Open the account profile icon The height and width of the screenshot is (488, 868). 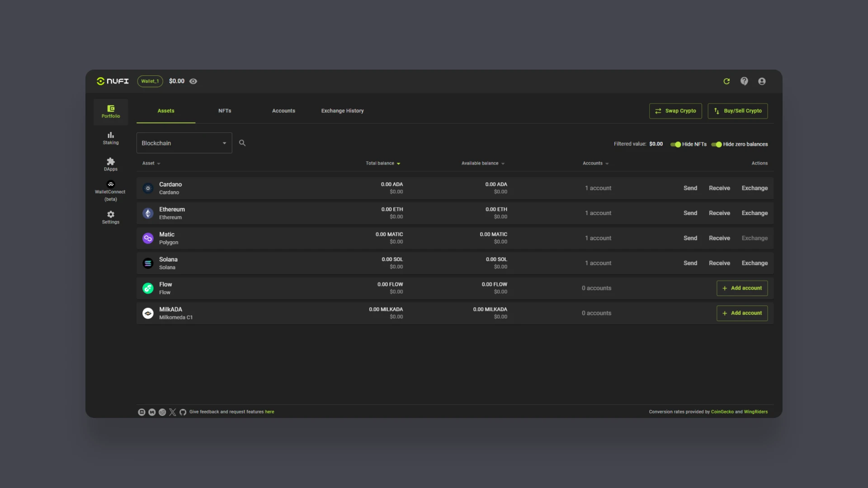762,81
